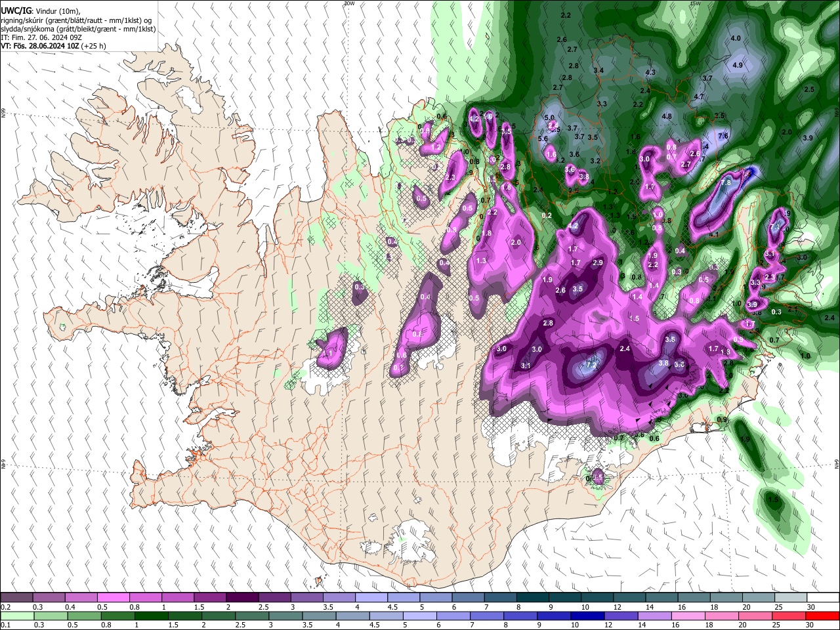Click the 4.8 precipitation value on the map
This screenshot has width=840, height=630.
pyautogui.click(x=667, y=116)
